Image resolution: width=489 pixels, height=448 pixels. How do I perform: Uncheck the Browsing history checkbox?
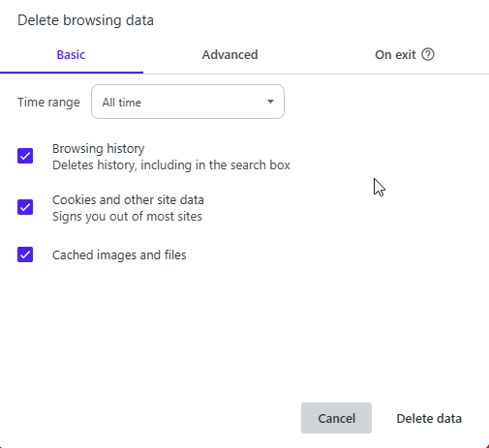pos(25,156)
